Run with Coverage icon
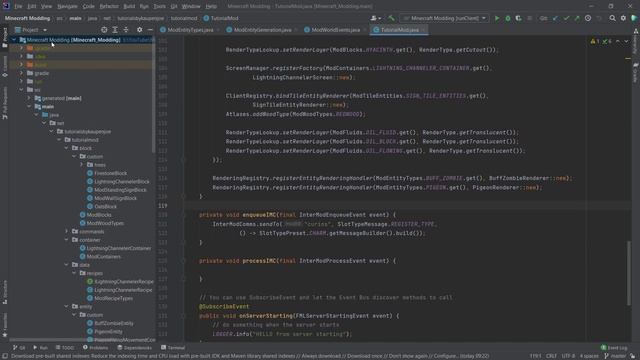The height and width of the screenshot is (360, 640). (x=518, y=18)
